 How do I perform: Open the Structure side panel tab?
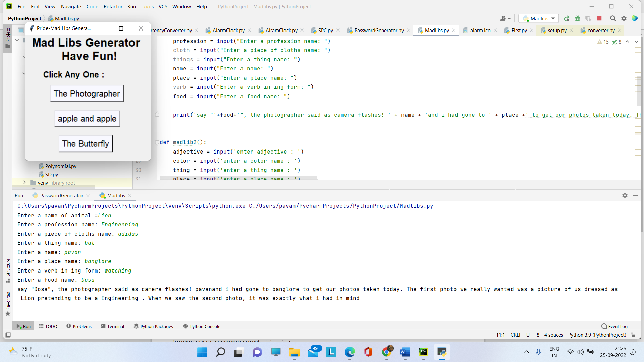pos(8,271)
